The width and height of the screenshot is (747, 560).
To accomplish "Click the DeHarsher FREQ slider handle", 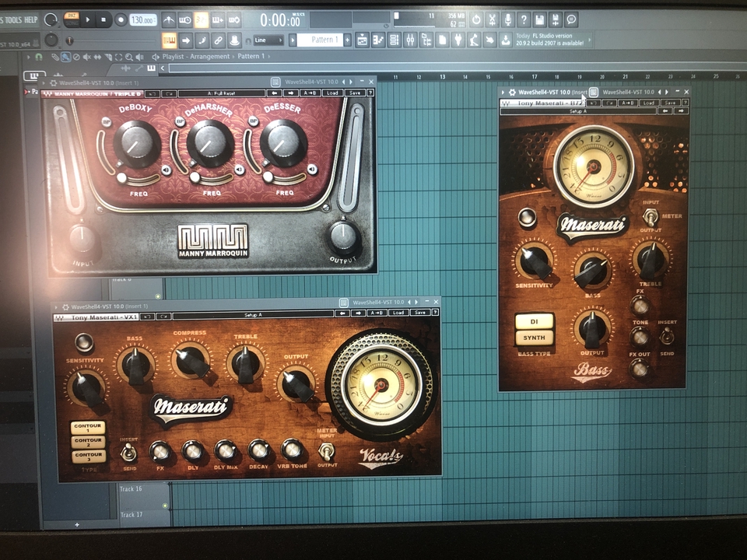I will pos(195,177).
